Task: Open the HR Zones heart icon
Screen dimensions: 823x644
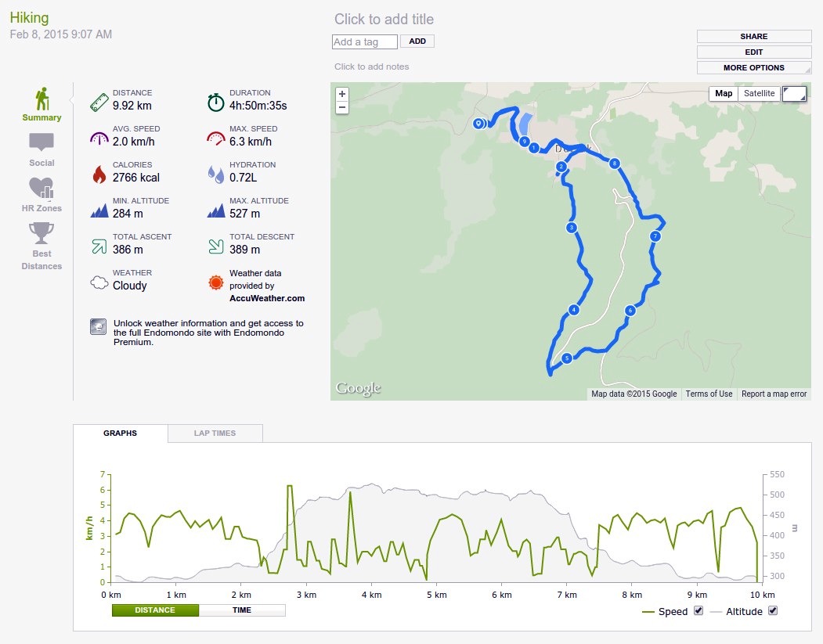Action: 42,188
